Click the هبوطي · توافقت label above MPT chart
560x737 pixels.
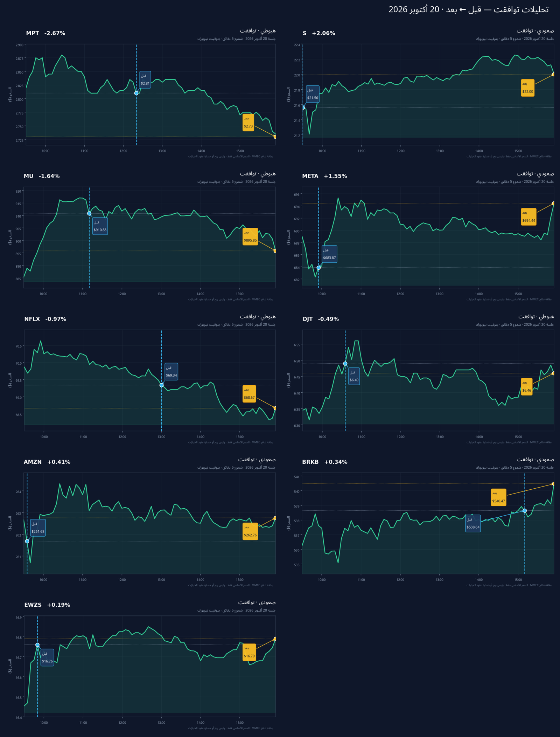point(258,31)
